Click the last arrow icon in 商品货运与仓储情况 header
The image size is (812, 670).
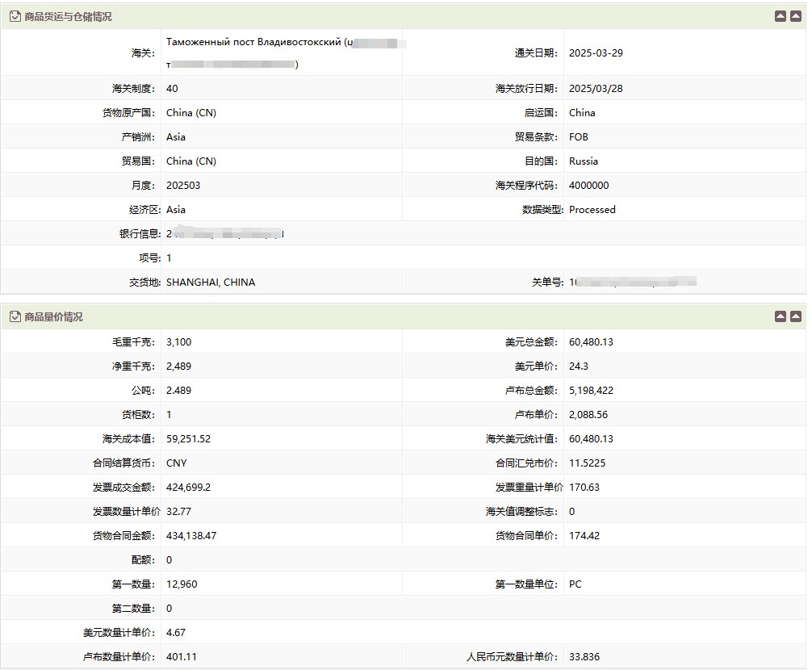pyautogui.click(x=796, y=16)
